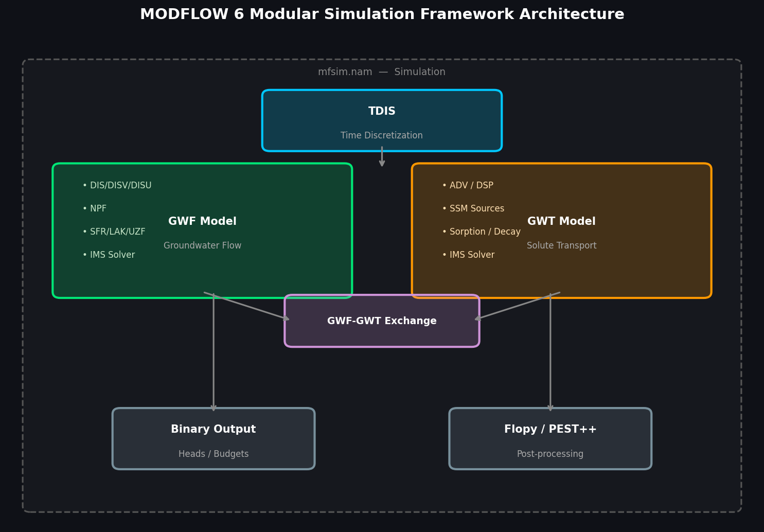
Task: Select the TDIS box heading
Action: coord(382,111)
